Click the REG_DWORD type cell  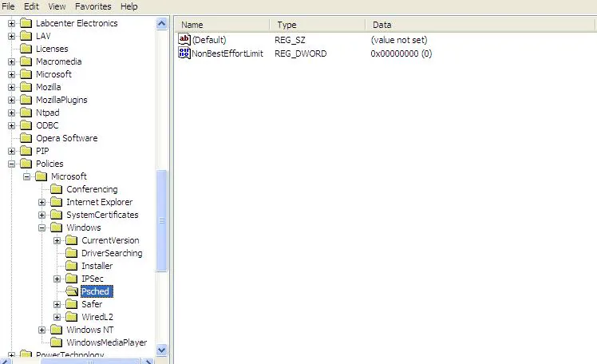301,53
